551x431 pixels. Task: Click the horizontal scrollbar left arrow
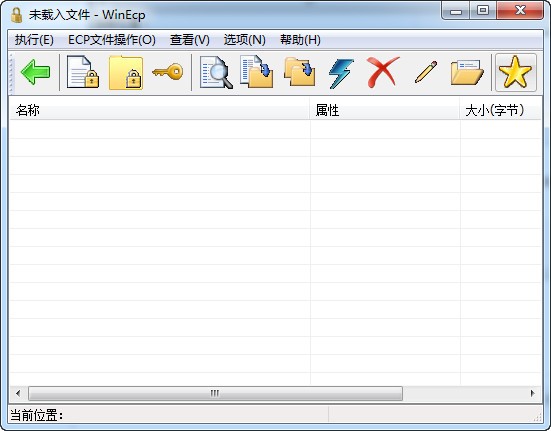pos(18,393)
